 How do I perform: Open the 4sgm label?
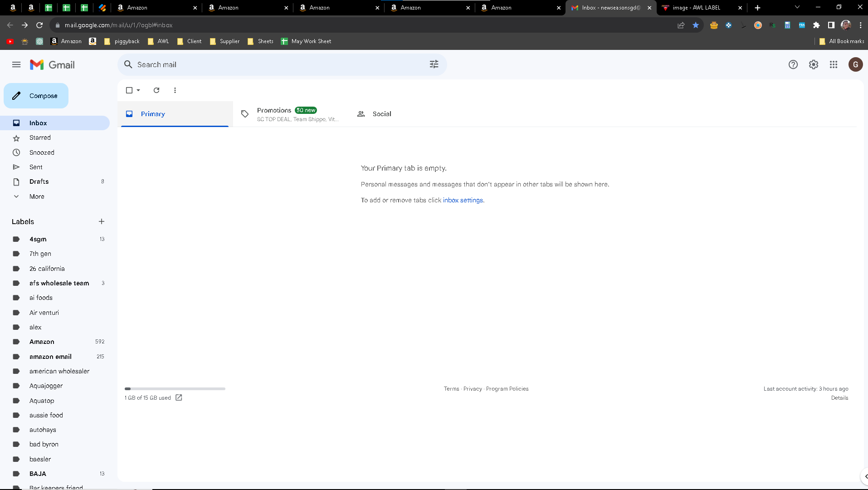point(55,239)
